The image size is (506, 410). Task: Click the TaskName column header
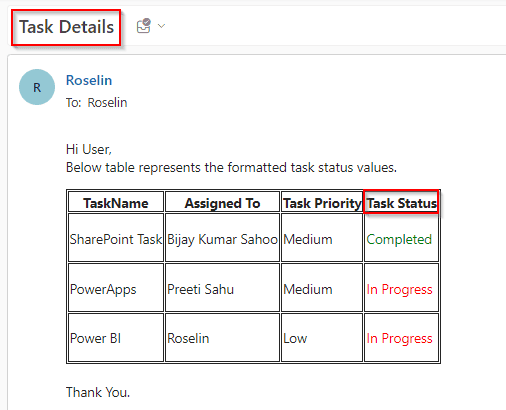pyautogui.click(x=116, y=203)
